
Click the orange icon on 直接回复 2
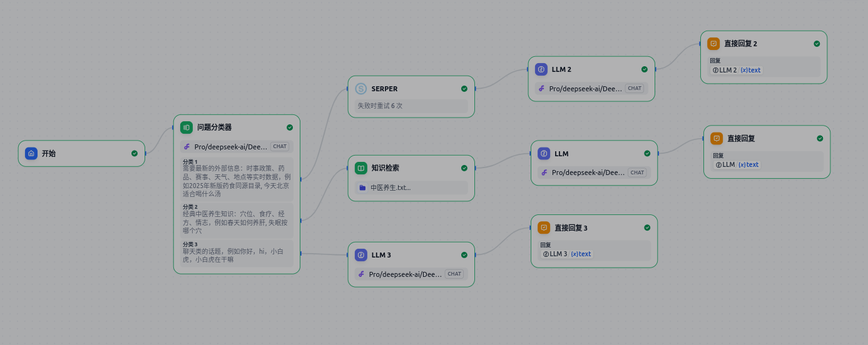[713, 44]
